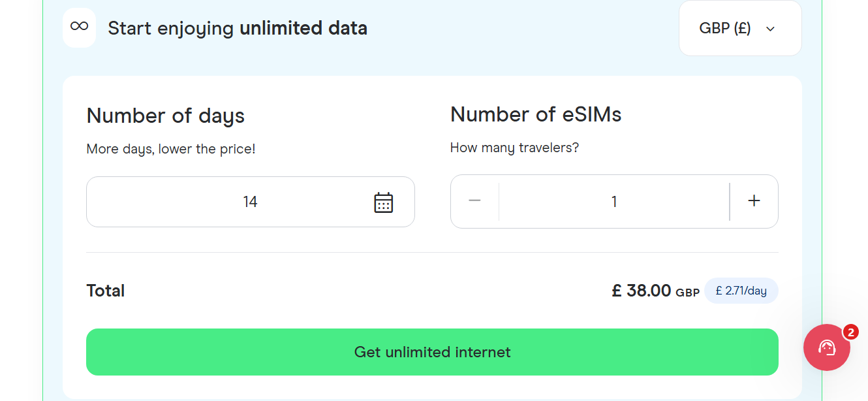
Task: Click the unlimited data heading text
Action: click(x=238, y=28)
